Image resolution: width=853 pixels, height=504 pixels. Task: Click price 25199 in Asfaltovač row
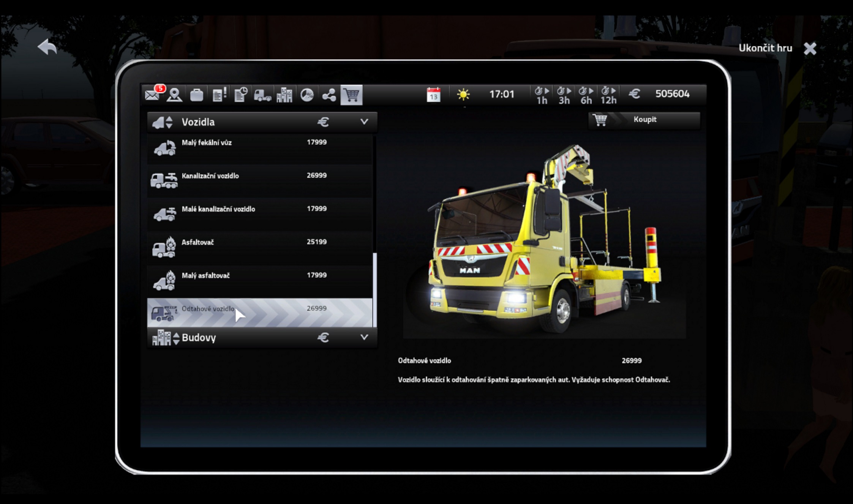pyautogui.click(x=317, y=242)
